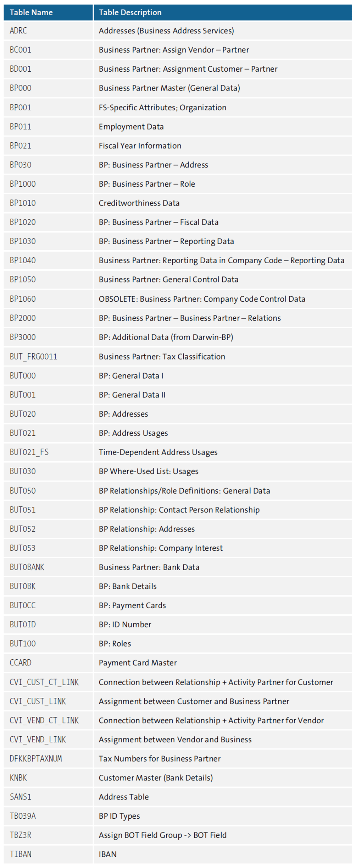The width and height of the screenshot is (356, 868).
Task: Click the Table Name column header
Action: (x=31, y=12)
